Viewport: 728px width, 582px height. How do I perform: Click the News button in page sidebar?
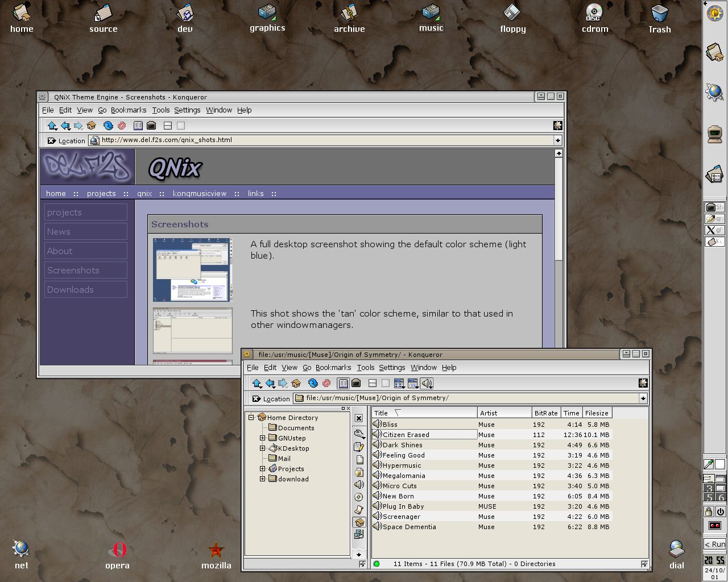pyautogui.click(x=86, y=231)
